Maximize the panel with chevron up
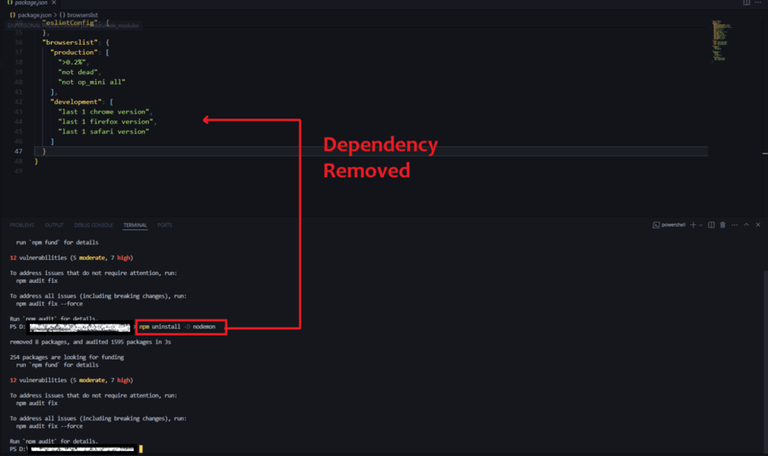 (746, 225)
